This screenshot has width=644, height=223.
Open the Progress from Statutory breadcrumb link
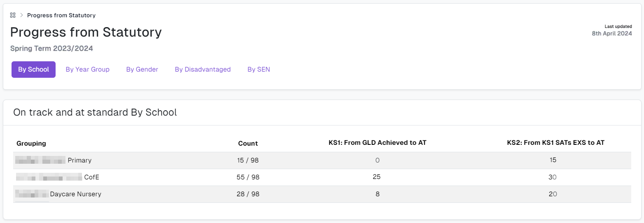pos(61,15)
